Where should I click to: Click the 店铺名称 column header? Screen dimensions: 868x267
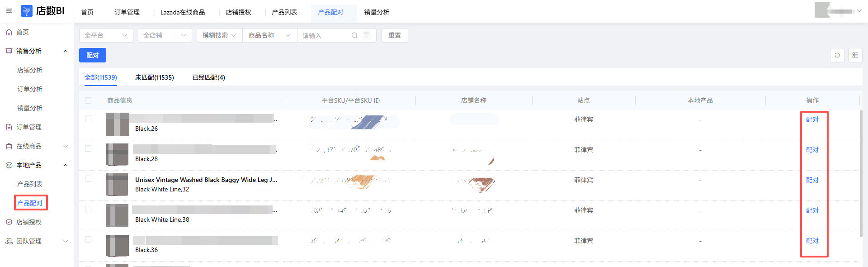pyautogui.click(x=474, y=100)
